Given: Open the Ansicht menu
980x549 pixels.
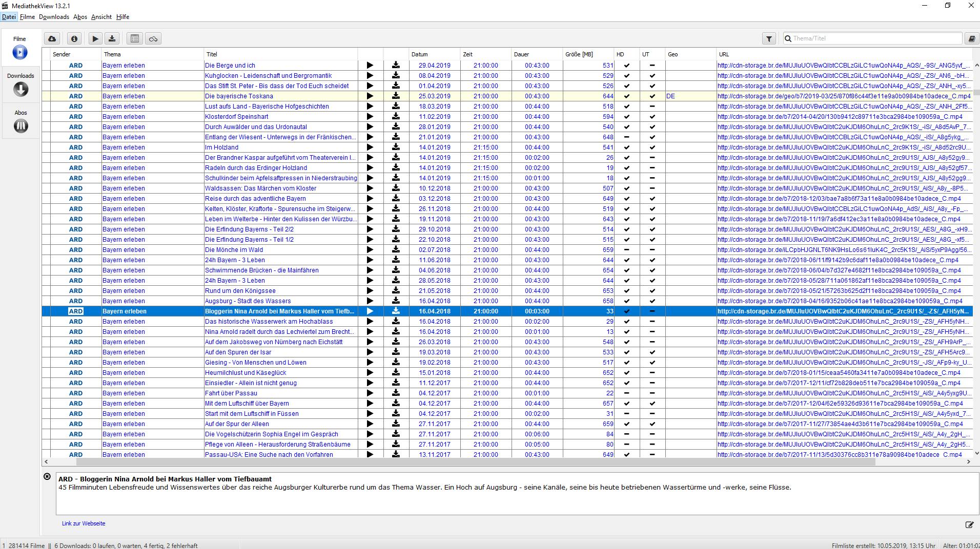Looking at the screenshot, I should click(x=101, y=17).
